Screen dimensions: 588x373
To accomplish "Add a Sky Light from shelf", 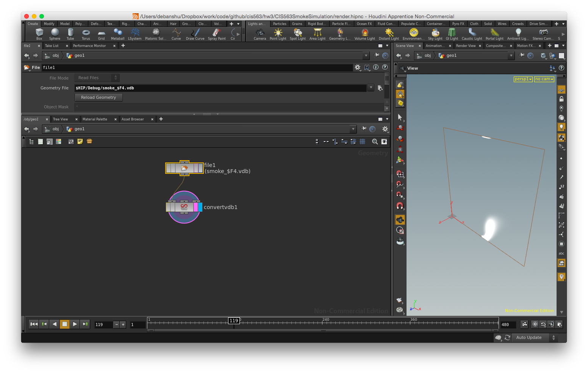I will point(435,34).
